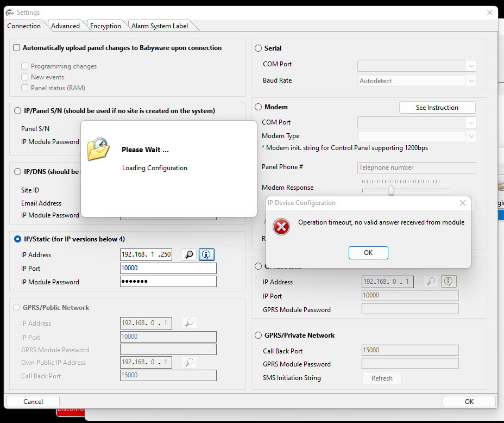Choose the Modem connection option
This screenshot has height=423, width=504.
(258, 107)
